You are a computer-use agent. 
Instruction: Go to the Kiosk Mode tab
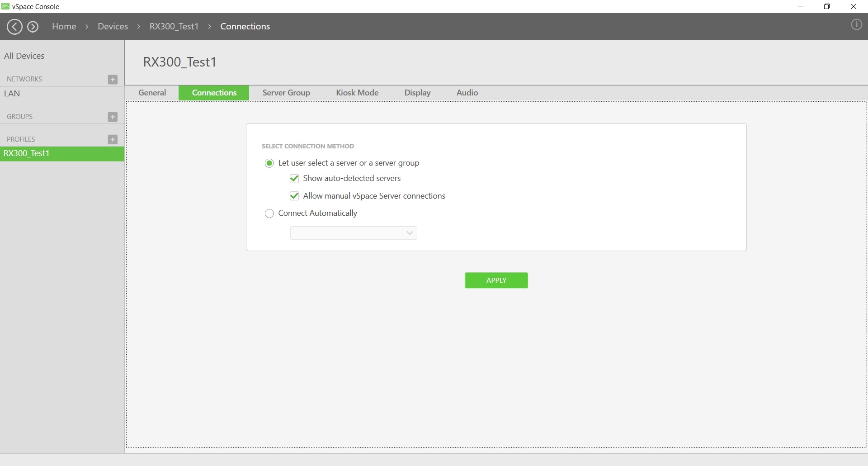pos(357,93)
